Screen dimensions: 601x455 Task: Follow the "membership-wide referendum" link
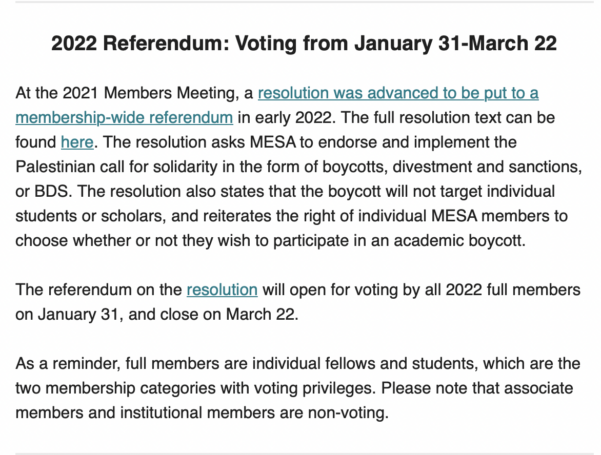124,118
